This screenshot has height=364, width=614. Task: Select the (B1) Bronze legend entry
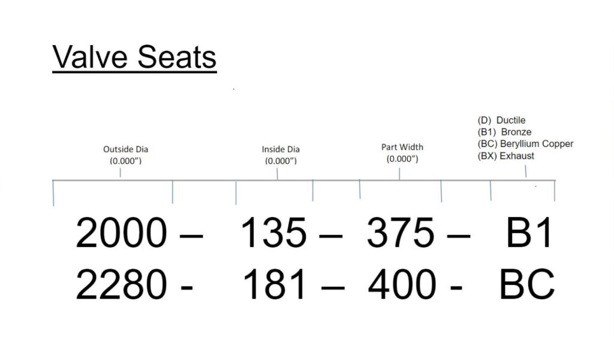[504, 132]
